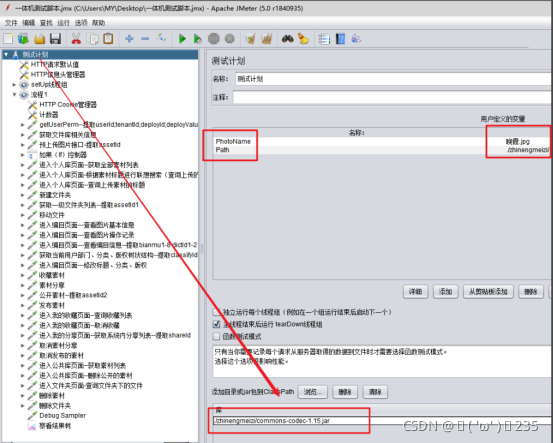Open the 文件 menu
Screen dimensions: 553x443
click(x=11, y=23)
